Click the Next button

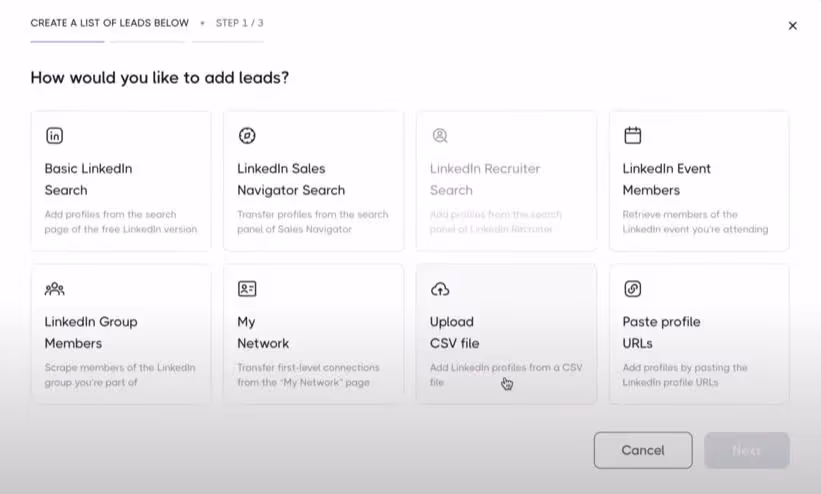747,450
